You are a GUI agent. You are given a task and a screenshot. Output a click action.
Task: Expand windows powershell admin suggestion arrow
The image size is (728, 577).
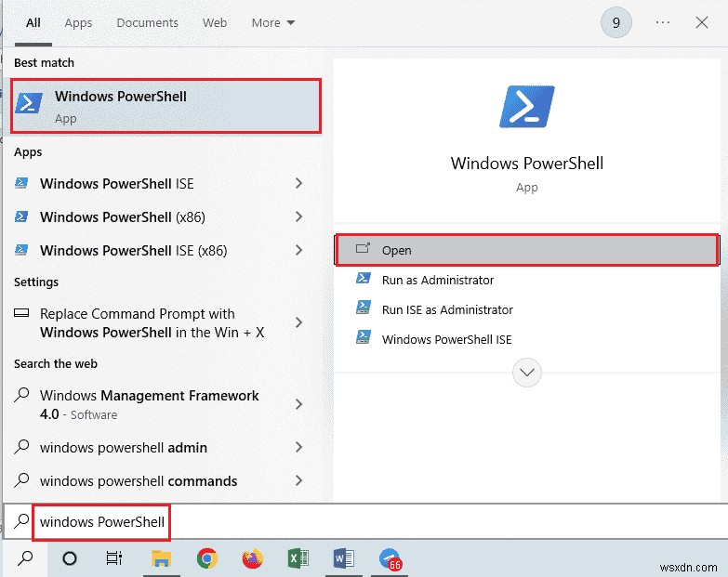(299, 447)
